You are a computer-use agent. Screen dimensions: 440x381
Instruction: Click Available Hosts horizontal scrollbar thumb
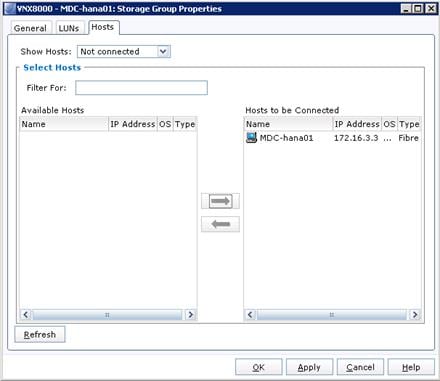point(107,315)
